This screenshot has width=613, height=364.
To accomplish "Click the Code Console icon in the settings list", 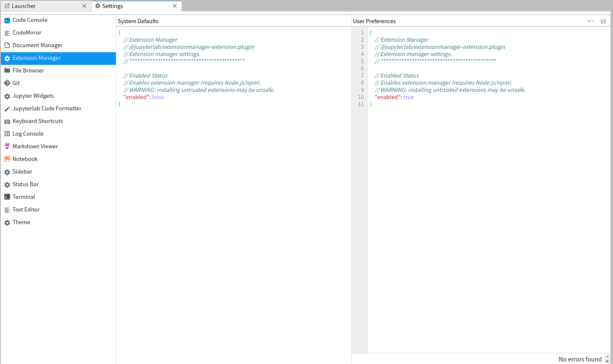I will pyautogui.click(x=7, y=20).
